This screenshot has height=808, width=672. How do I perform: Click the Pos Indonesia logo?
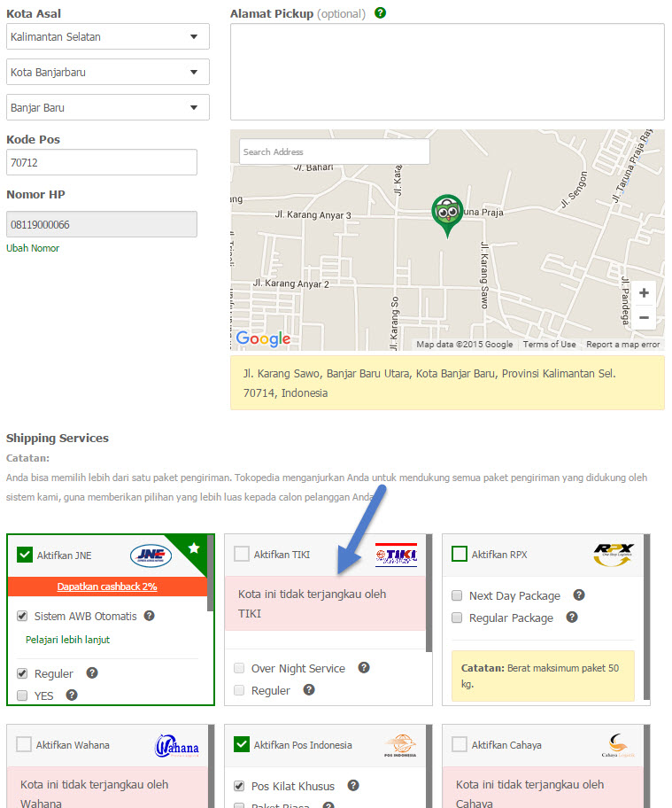click(400, 745)
